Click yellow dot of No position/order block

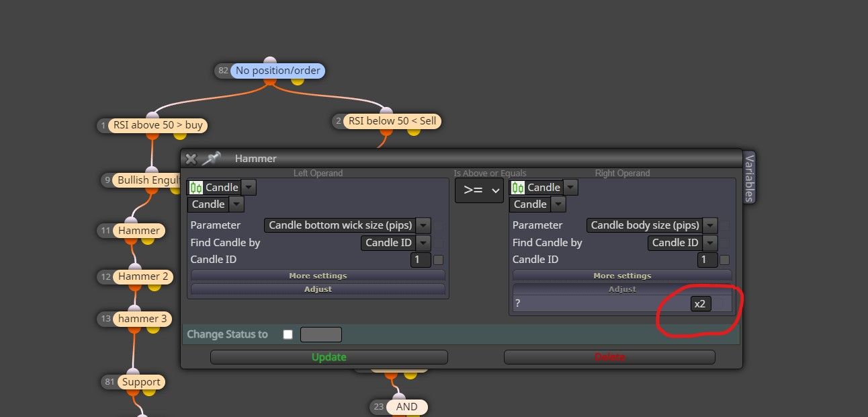click(x=297, y=80)
